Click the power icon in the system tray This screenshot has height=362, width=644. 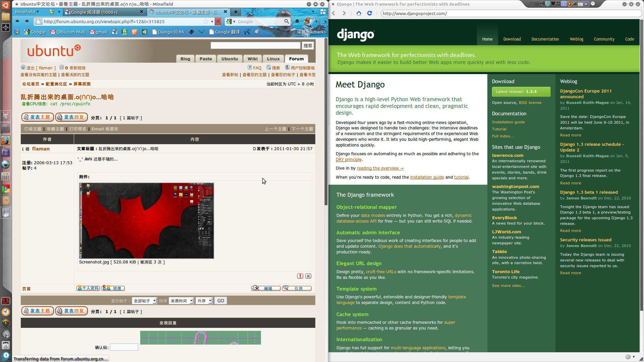point(532,4)
